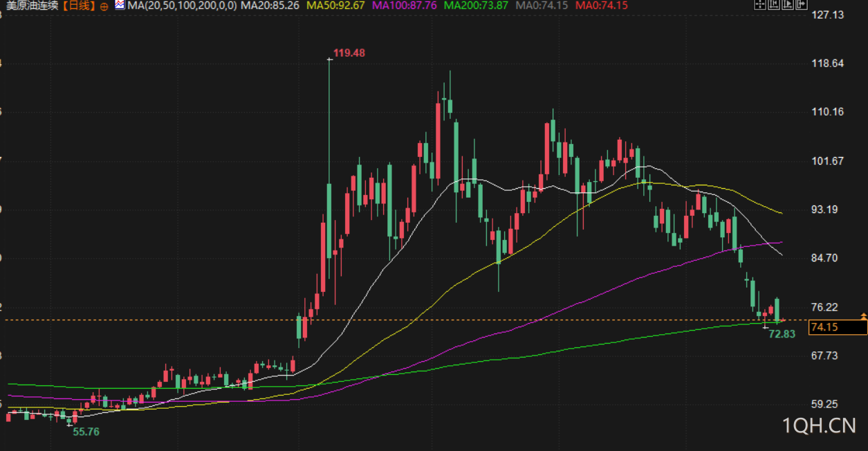Click the shift-chart-left arrow icon
The height and width of the screenshot is (451, 868).
point(774,4)
